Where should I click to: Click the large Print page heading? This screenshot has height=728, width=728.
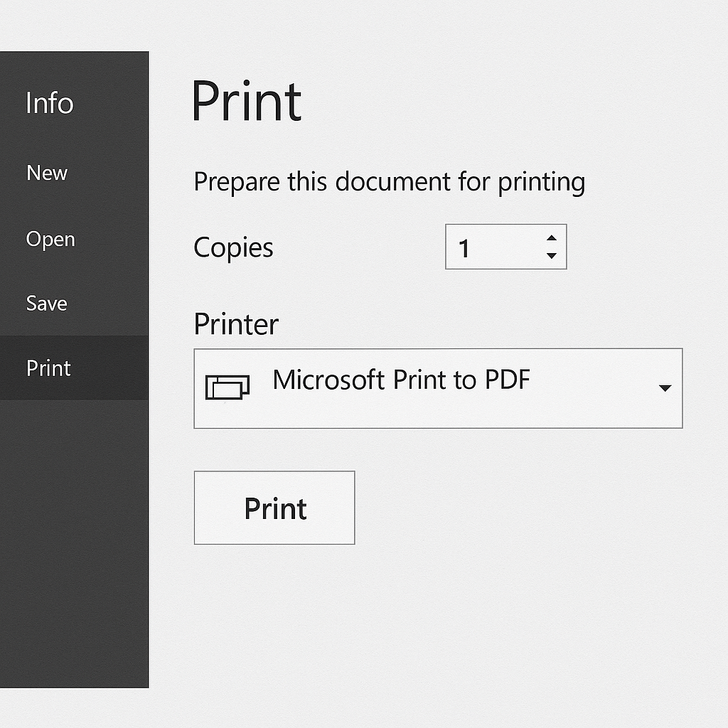point(247,101)
